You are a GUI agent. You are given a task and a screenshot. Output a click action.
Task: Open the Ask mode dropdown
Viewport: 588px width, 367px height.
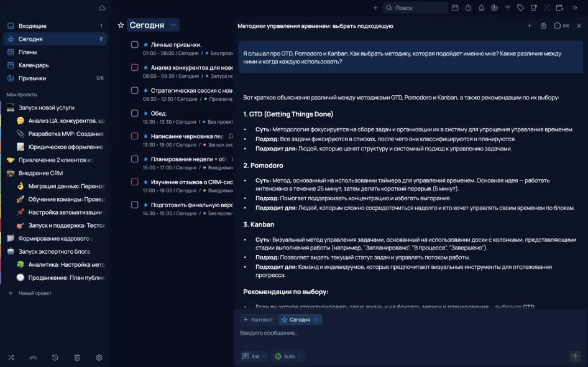(255, 356)
